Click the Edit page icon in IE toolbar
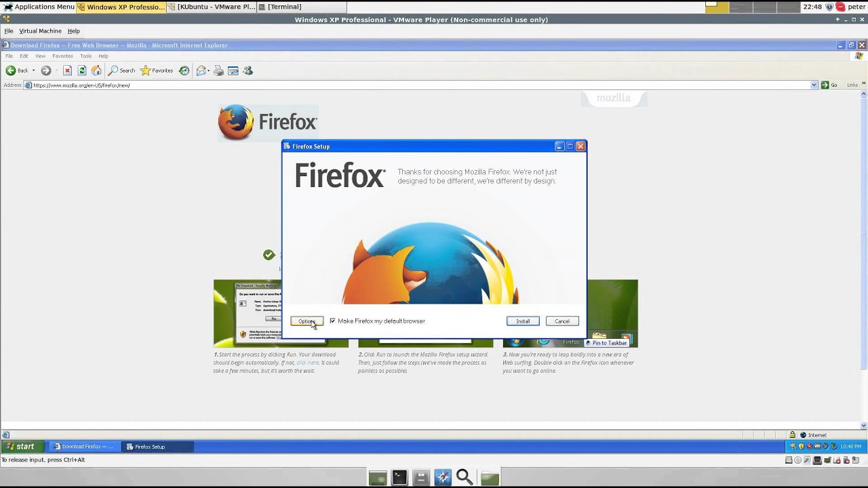868x488 pixels. (233, 70)
